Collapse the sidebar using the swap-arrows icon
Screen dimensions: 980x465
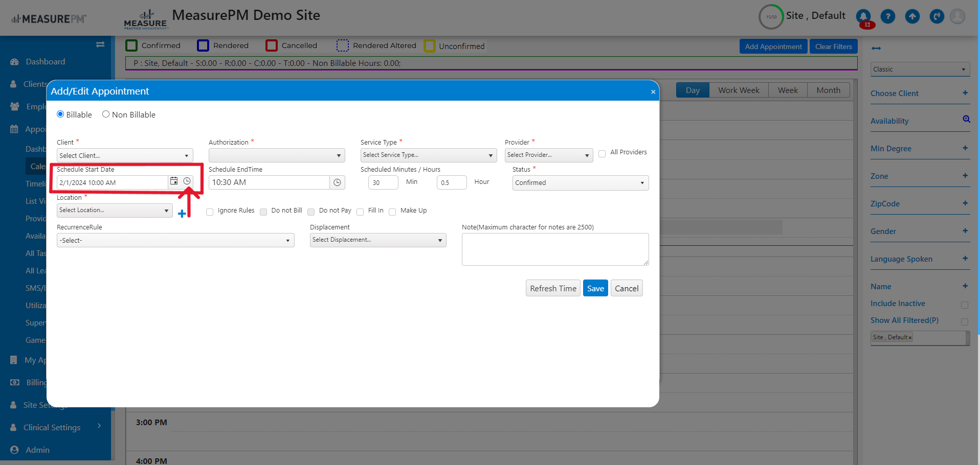(x=100, y=44)
